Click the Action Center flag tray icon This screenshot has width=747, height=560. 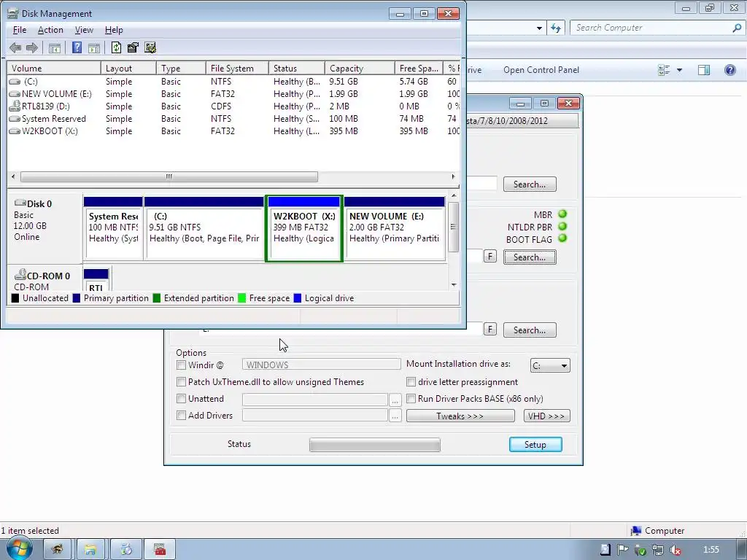point(622,550)
